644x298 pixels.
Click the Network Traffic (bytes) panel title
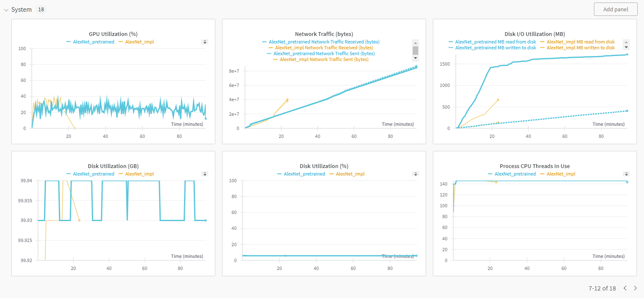(324, 34)
